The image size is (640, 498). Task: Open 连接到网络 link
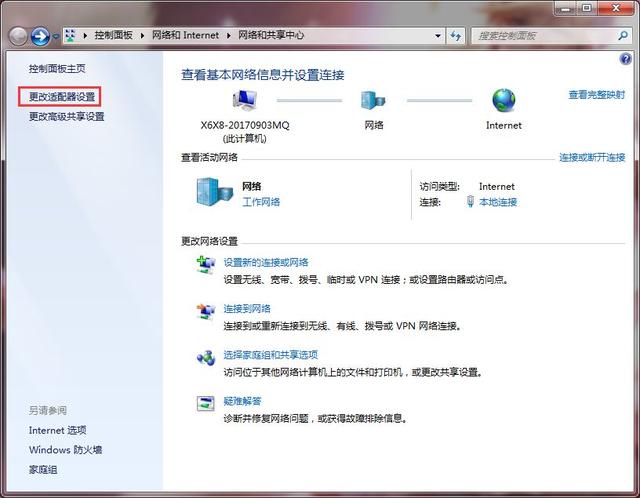[247, 309]
